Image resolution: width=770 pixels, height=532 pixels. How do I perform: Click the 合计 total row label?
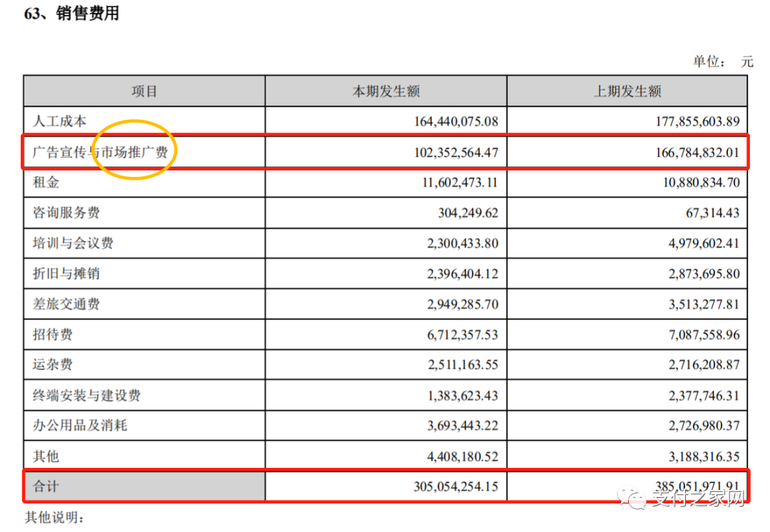[x=46, y=486]
